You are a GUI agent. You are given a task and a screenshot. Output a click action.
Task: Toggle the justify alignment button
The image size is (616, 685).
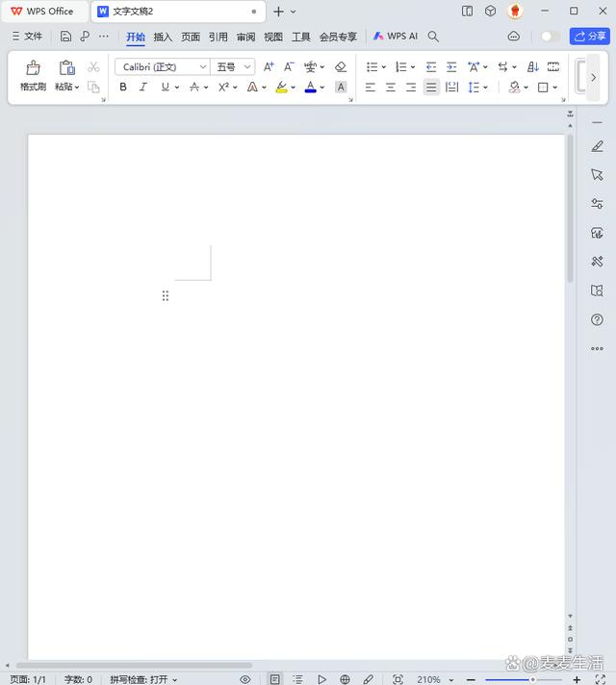pos(431,88)
